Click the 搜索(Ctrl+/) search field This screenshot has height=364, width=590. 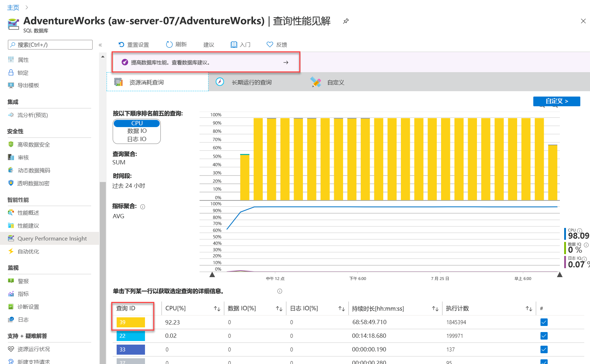tap(50, 45)
